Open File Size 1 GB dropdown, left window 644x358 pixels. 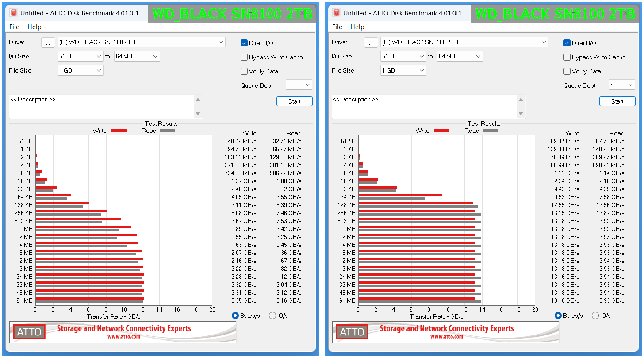tap(80, 70)
